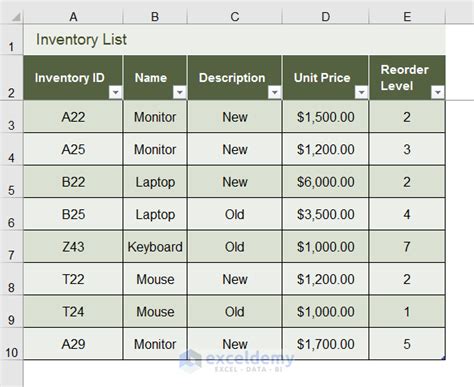The image size is (474, 387).
Task: Open the Reorder Level filter dropdown
Action: click(438, 92)
